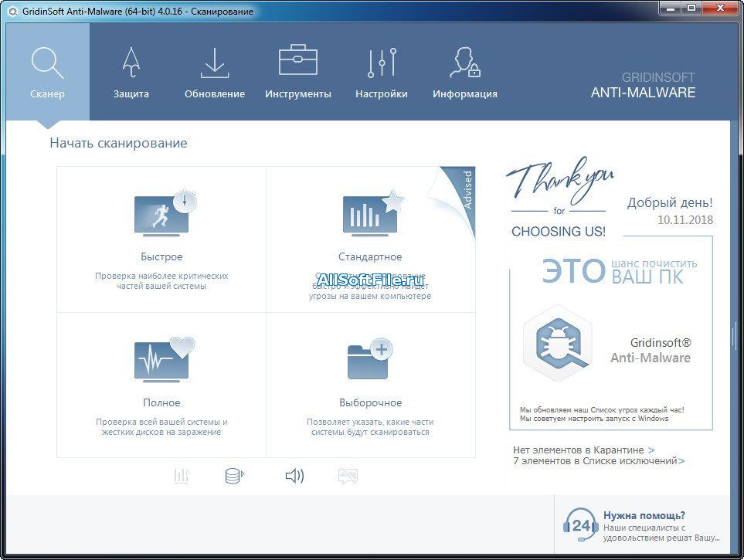Click the database icon below scan panel
The image size is (744, 560).
point(234,476)
